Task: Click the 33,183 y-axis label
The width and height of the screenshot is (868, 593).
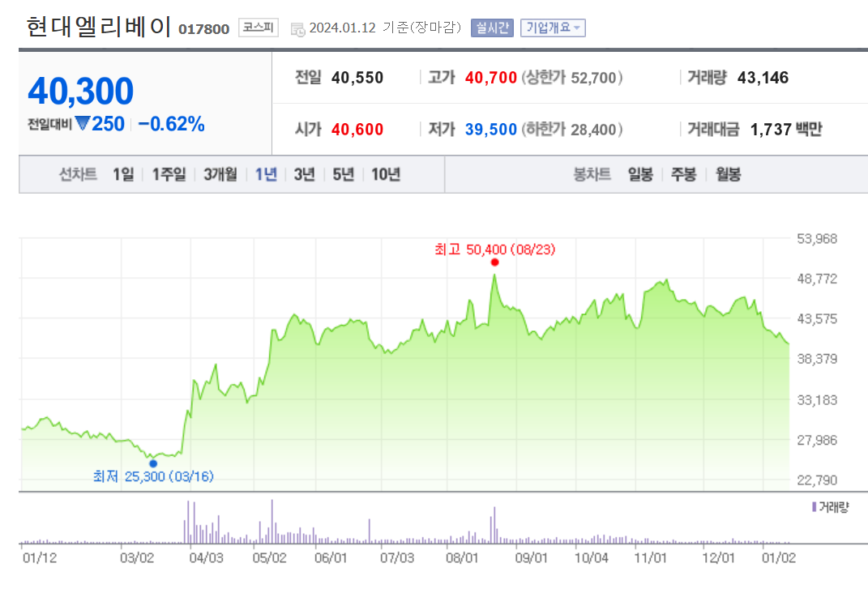Action: (x=816, y=399)
